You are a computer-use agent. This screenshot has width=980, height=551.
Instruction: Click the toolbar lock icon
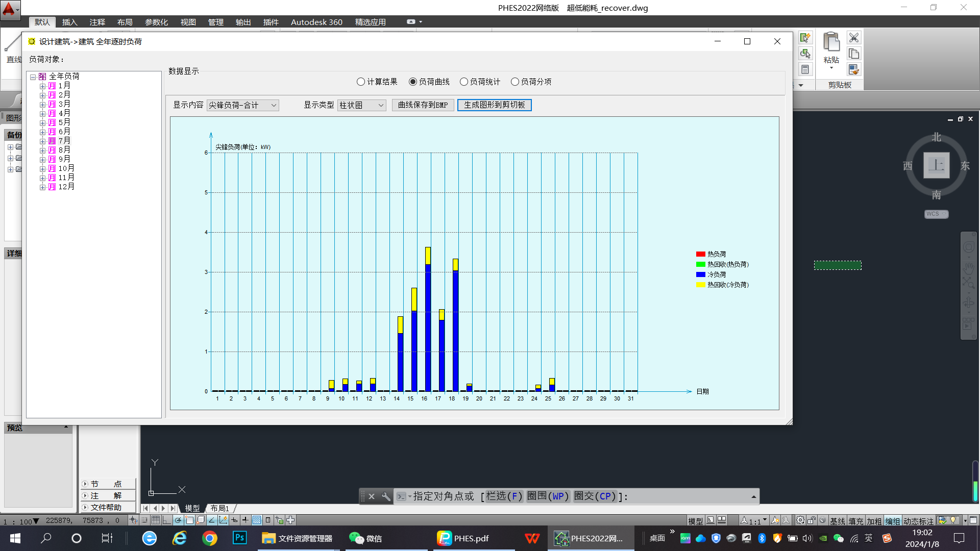tap(812, 520)
